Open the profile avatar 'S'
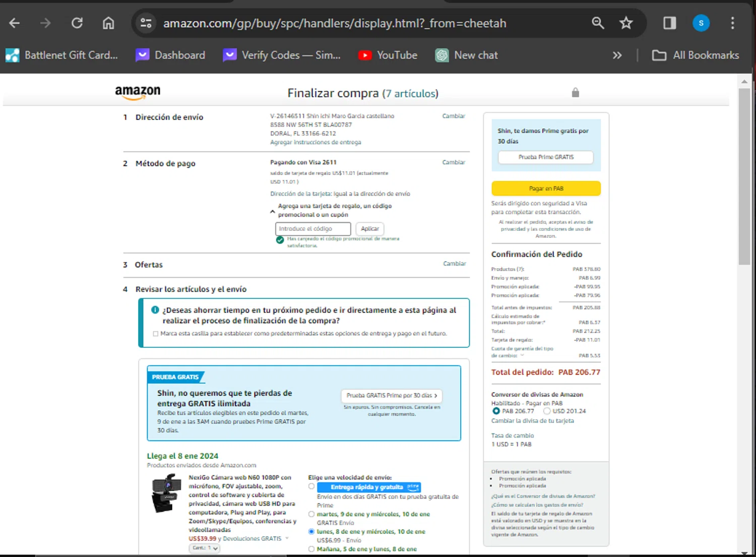This screenshot has width=756, height=557. [701, 23]
